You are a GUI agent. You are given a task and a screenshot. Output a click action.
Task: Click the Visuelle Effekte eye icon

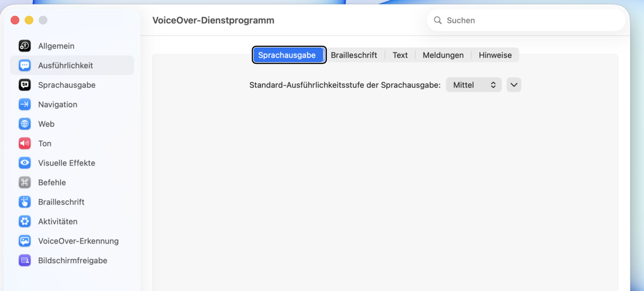25,163
